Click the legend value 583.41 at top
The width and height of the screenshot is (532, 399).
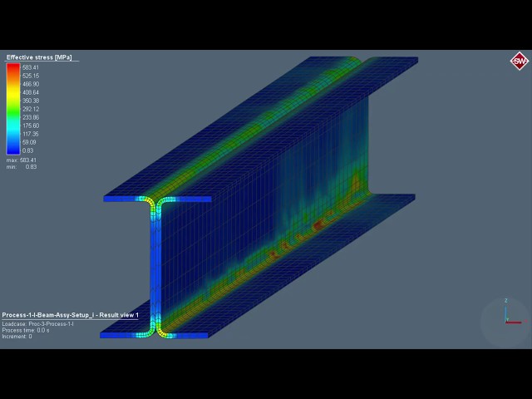31,67
